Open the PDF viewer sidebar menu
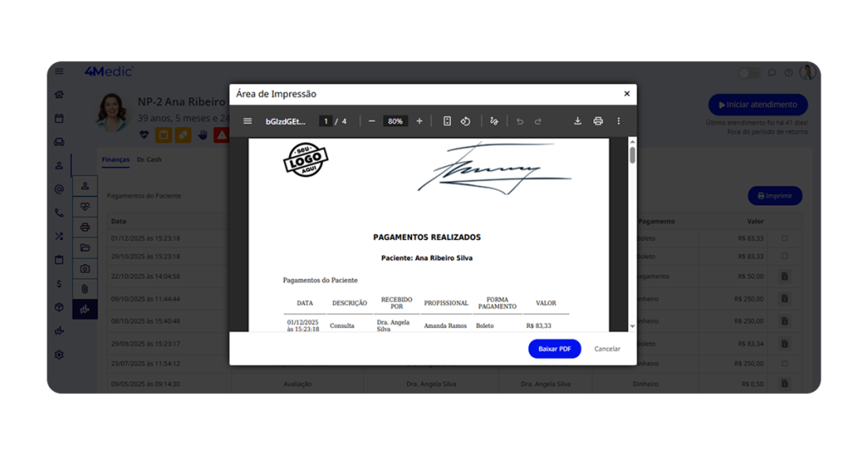868x455 pixels. [x=248, y=121]
